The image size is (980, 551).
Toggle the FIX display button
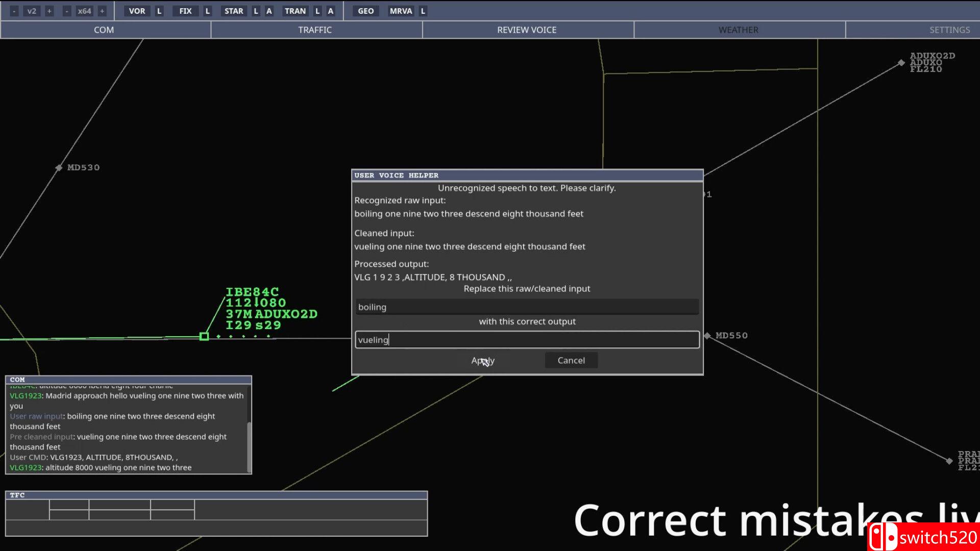(185, 11)
